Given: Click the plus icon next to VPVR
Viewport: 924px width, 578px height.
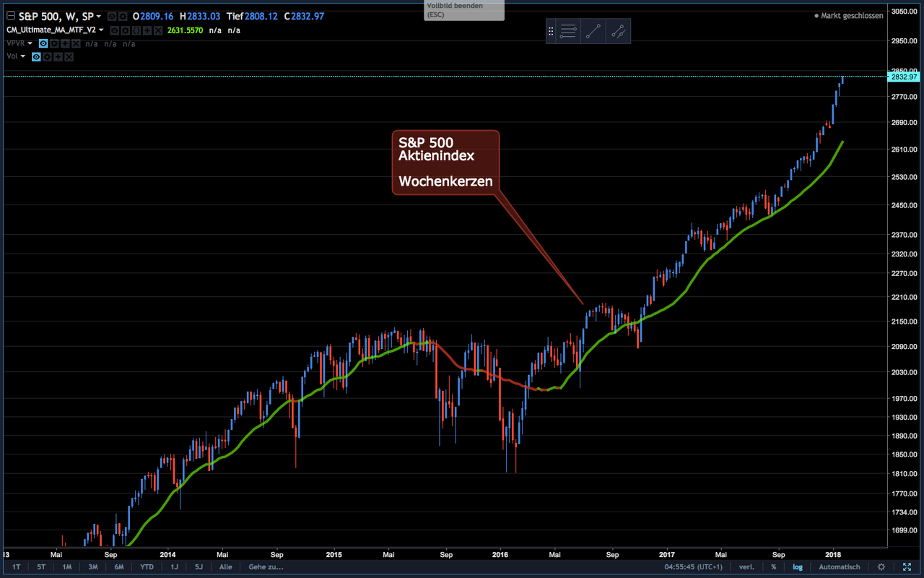Looking at the screenshot, I should [x=65, y=43].
